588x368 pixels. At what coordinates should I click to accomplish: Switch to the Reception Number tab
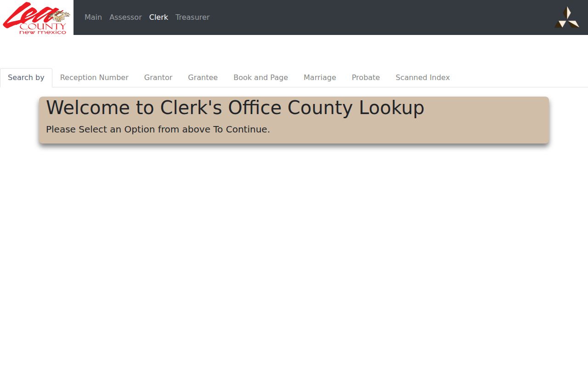tap(94, 78)
